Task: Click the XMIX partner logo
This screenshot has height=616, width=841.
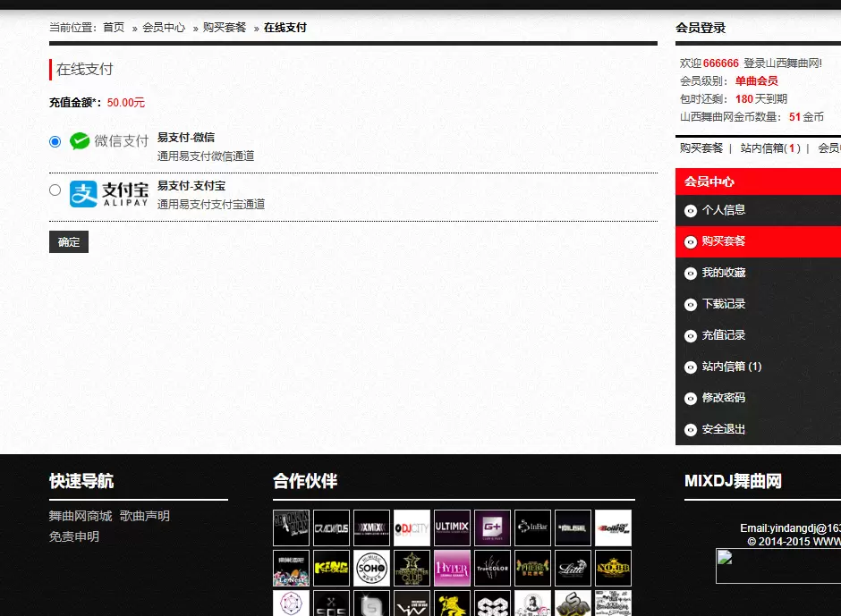Action: pos(371,528)
